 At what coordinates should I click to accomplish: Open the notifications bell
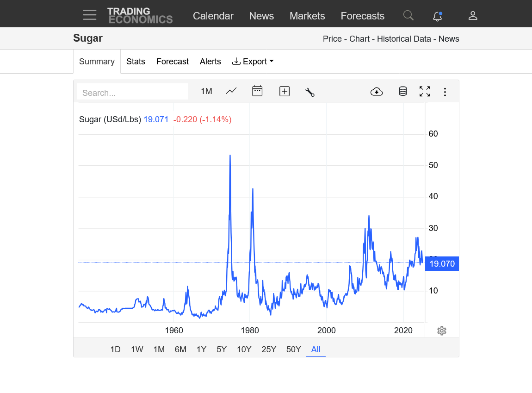[x=437, y=16]
